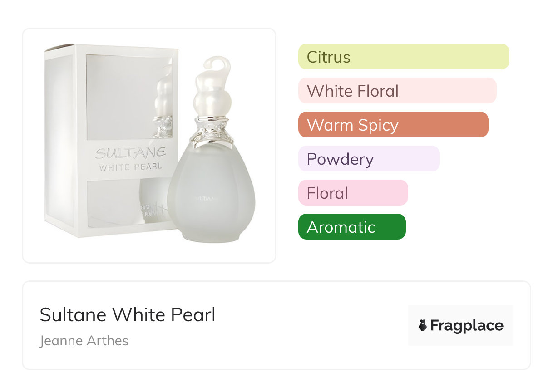Open the Sultane White Pearl title
The width and height of the screenshot is (553, 392).
click(x=128, y=314)
